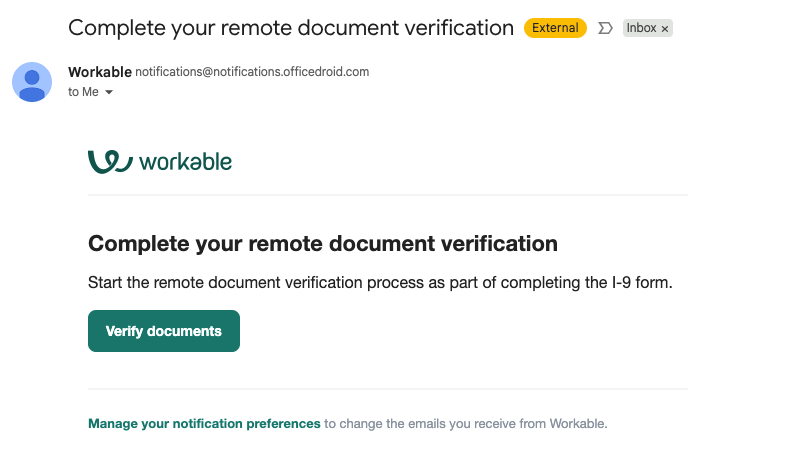Click the Workable logo mark icon
The height and width of the screenshot is (476, 796).
(109, 161)
